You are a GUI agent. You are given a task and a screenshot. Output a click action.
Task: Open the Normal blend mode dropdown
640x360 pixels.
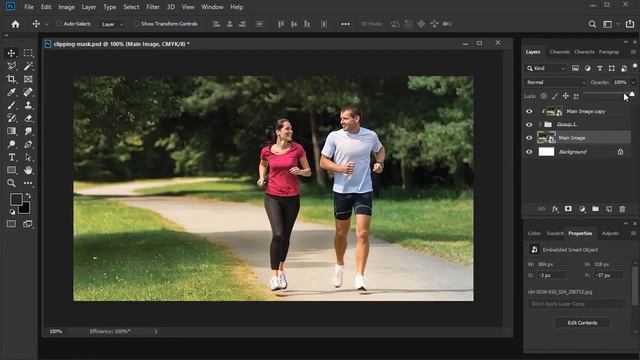(x=556, y=82)
